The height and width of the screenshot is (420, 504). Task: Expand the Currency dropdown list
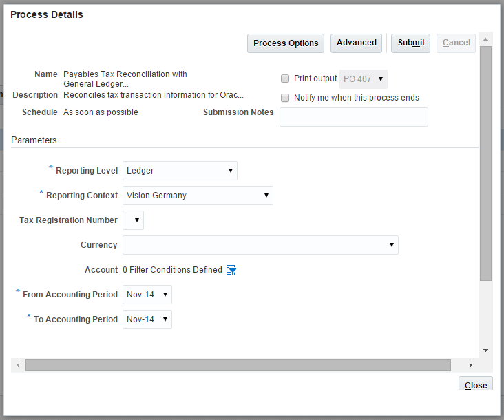(260, 245)
